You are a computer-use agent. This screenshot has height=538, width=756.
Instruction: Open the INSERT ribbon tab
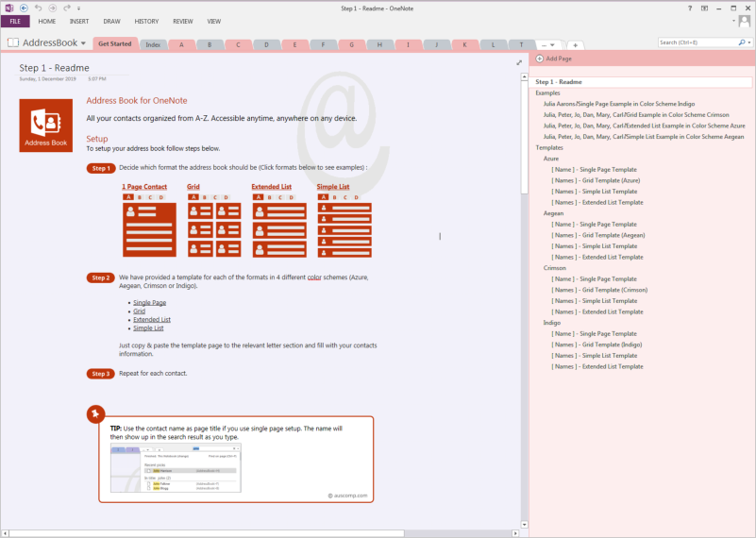[79, 21]
